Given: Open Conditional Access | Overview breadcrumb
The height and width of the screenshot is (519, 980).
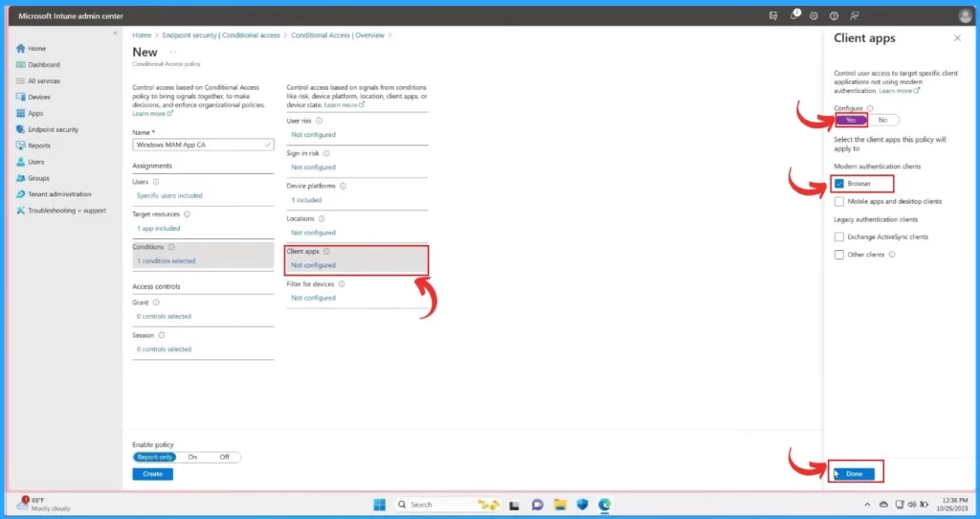Looking at the screenshot, I should (338, 35).
